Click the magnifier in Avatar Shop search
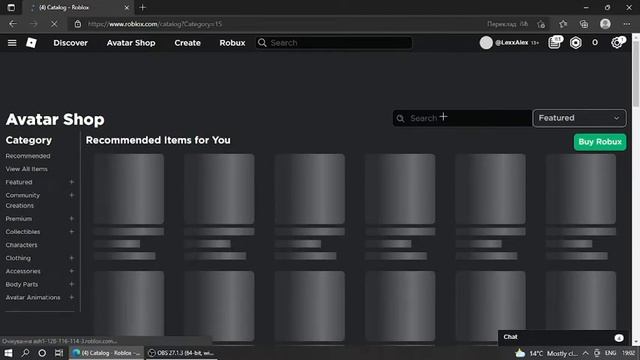Screen dimensions: 640x360 pyautogui.click(x=400, y=118)
